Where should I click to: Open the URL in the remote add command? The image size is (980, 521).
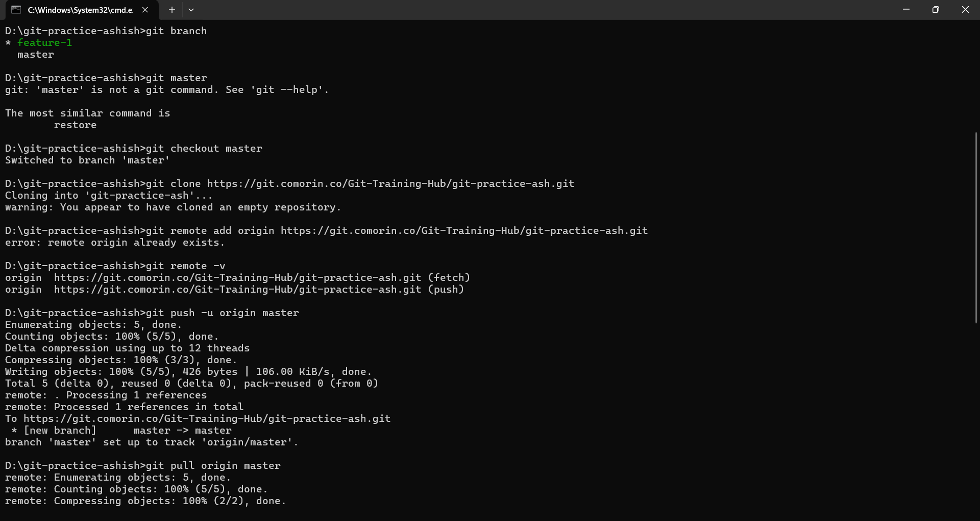click(x=464, y=231)
